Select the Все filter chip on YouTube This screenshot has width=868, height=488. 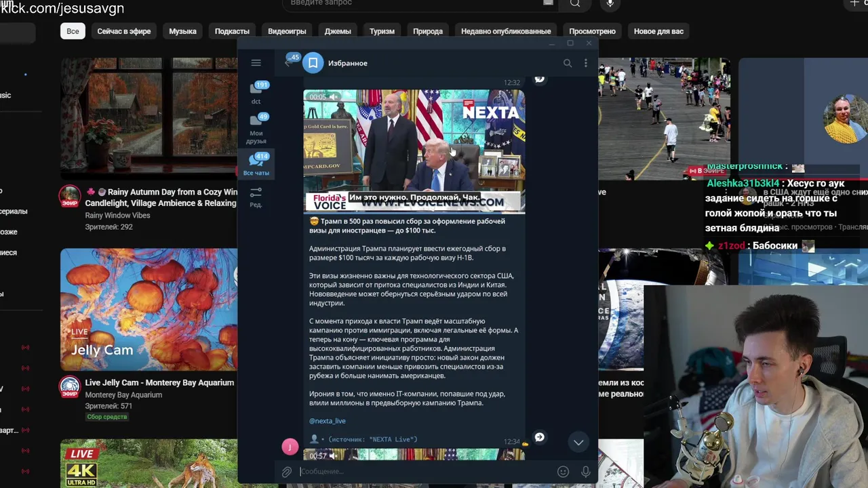73,31
